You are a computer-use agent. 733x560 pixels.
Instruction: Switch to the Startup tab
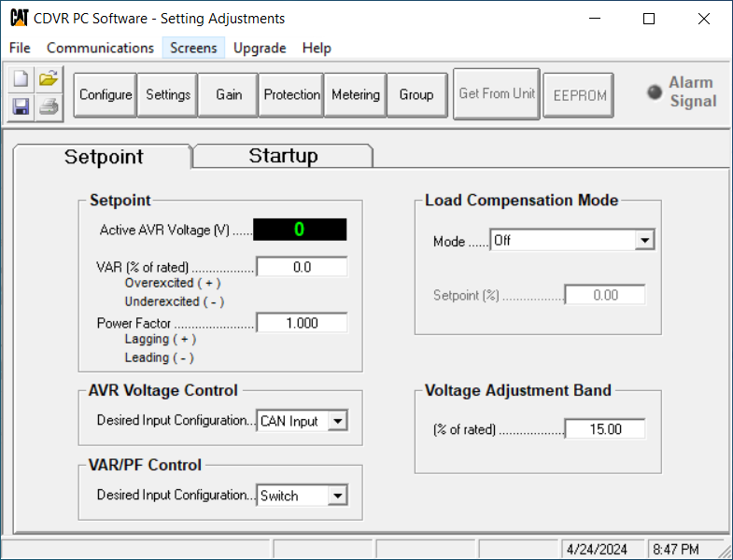point(283,156)
